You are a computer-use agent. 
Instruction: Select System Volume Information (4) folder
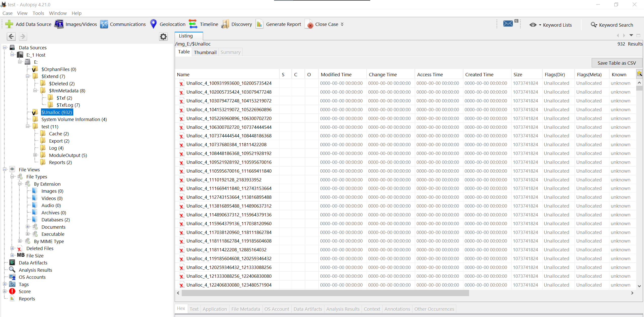(74, 119)
